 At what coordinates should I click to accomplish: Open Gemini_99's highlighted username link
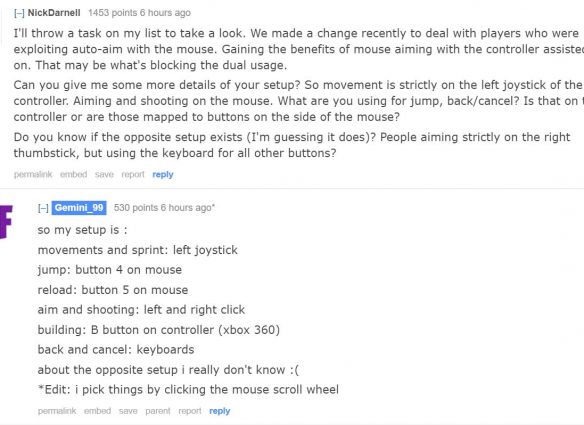click(x=79, y=208)
